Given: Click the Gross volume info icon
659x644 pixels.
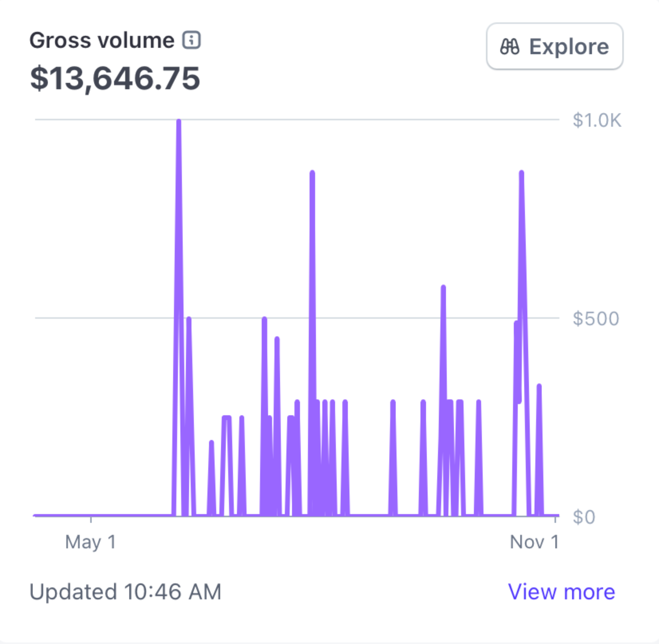Looking at the screenshot, I should 191,40.
